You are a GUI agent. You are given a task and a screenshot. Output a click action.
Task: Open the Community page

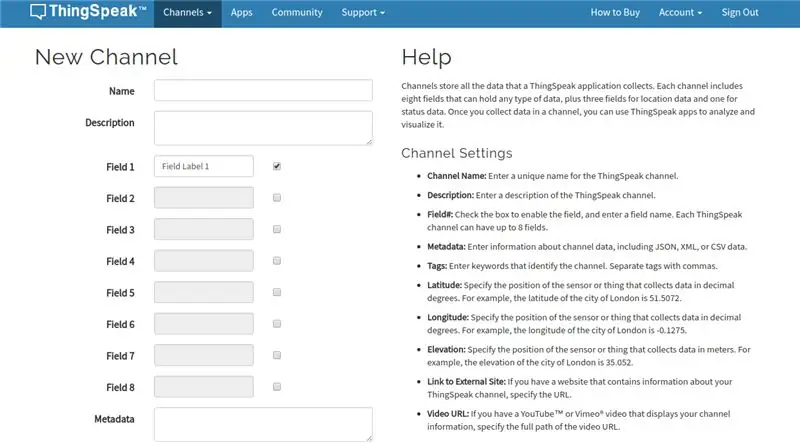tap(297, 12)
